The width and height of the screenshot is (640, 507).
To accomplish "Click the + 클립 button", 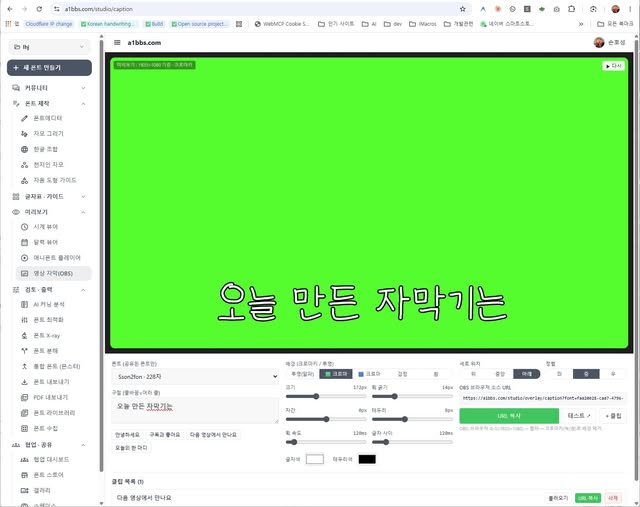I will pos(613,416).
